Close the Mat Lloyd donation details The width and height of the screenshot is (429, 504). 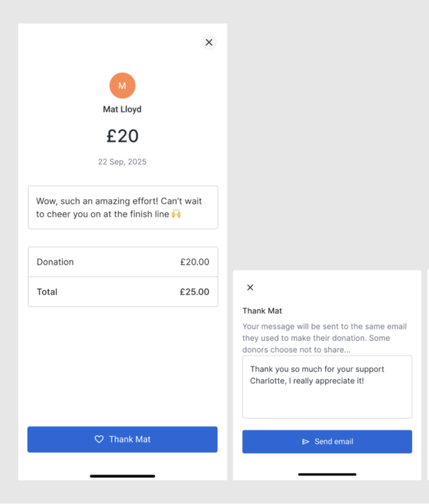coord(209,42)
